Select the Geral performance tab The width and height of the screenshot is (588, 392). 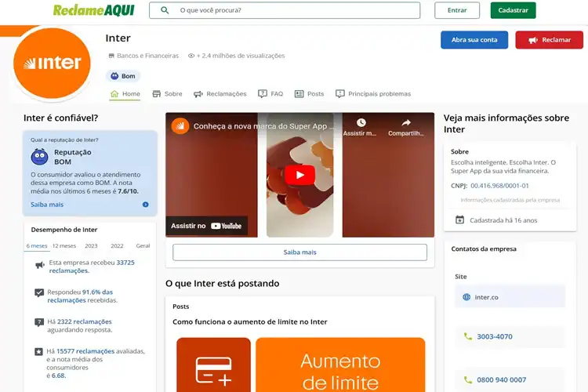(x=143, y=245)
